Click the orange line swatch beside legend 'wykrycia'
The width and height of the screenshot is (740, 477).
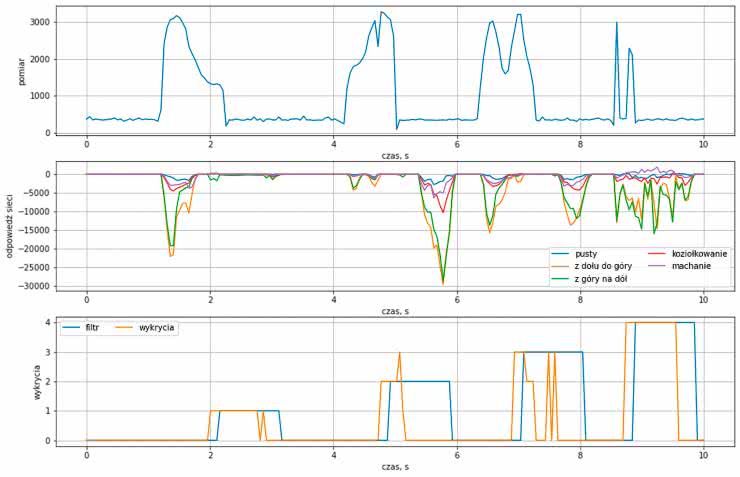(x=125, y=327)
